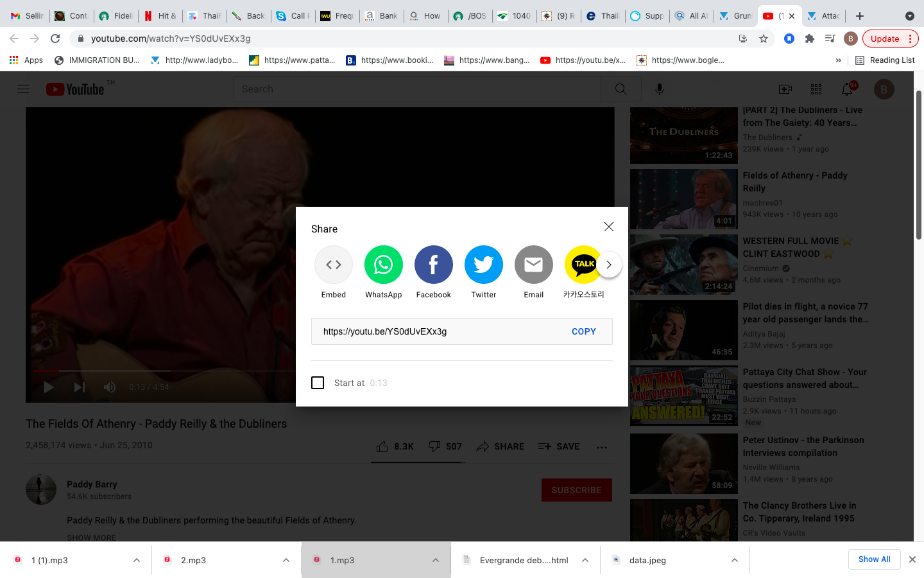
Task: Subscribe to Paddy Barry channel
Action: [576, 490]
